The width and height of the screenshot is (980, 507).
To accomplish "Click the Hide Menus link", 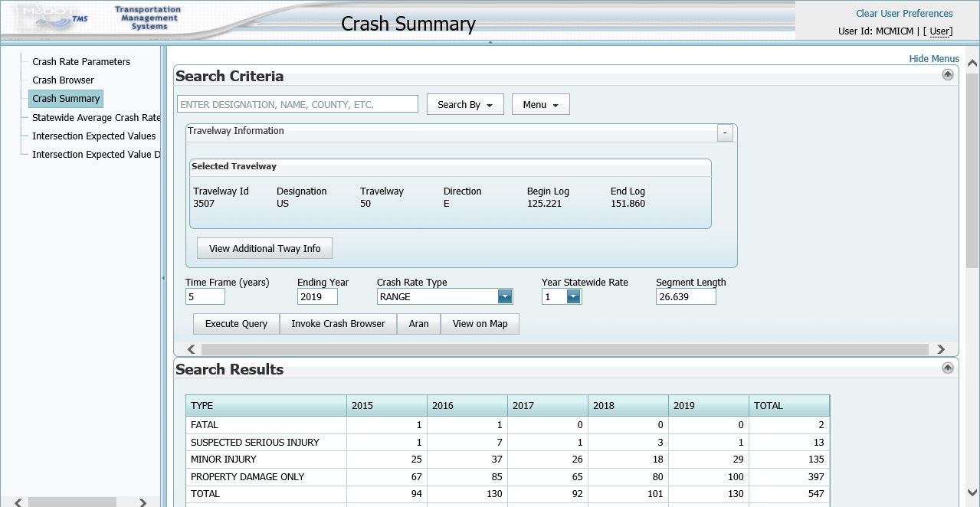I will pyautogui.click(x=934, y=59).
